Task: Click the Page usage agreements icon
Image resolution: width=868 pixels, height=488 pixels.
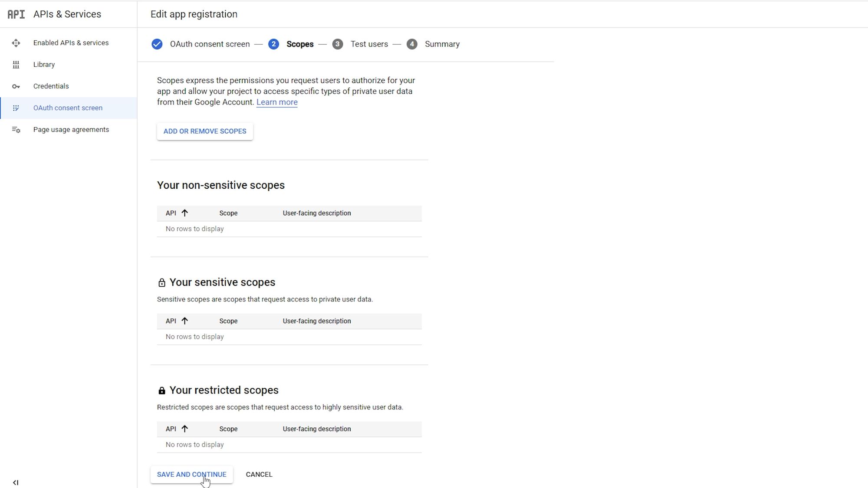Action: (16, 129)
